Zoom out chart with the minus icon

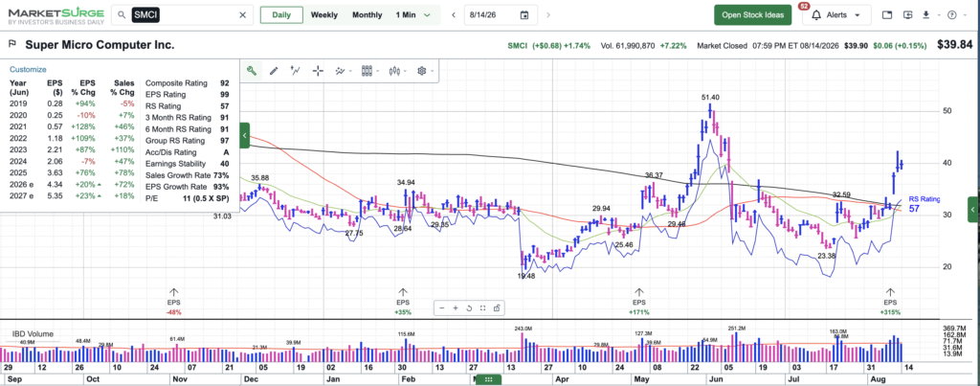(x=442, y=307)
